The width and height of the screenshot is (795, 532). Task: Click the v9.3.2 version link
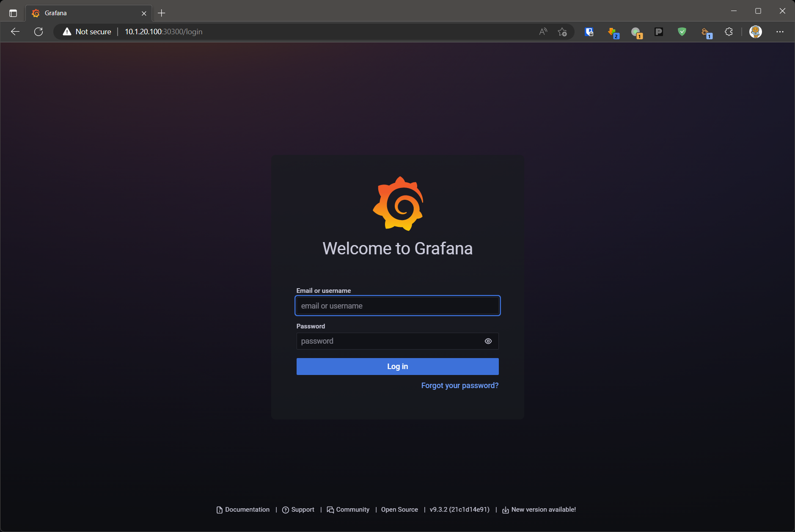[459, 510]
